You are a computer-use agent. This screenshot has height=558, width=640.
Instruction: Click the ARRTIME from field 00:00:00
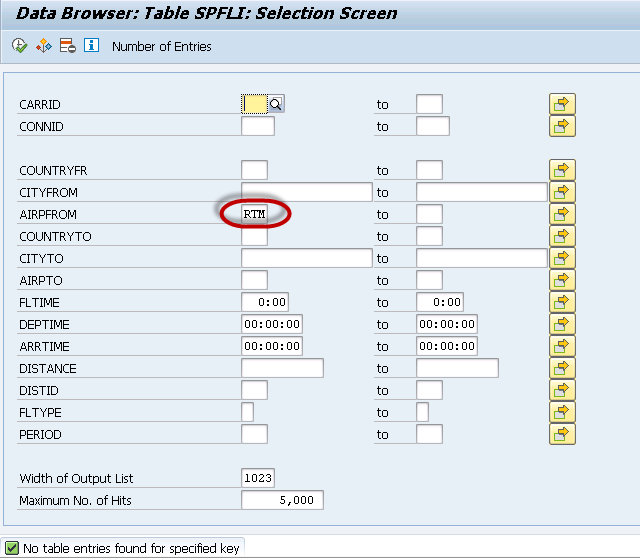pos(272,347)
